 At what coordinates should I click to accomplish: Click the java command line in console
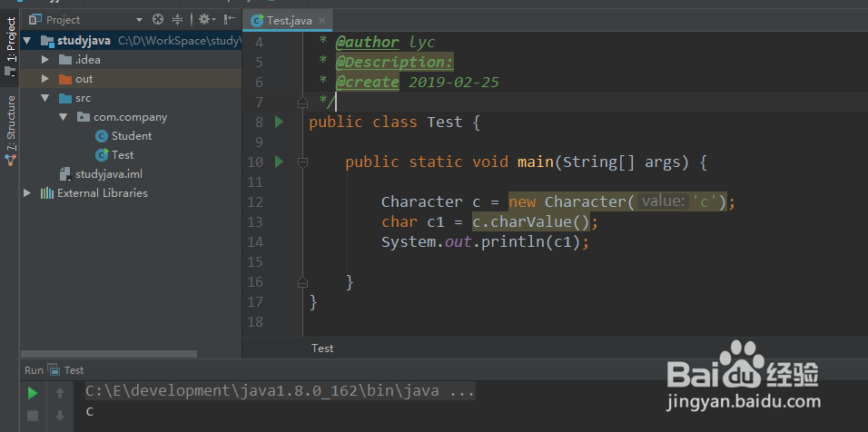(x=280, y=391)
